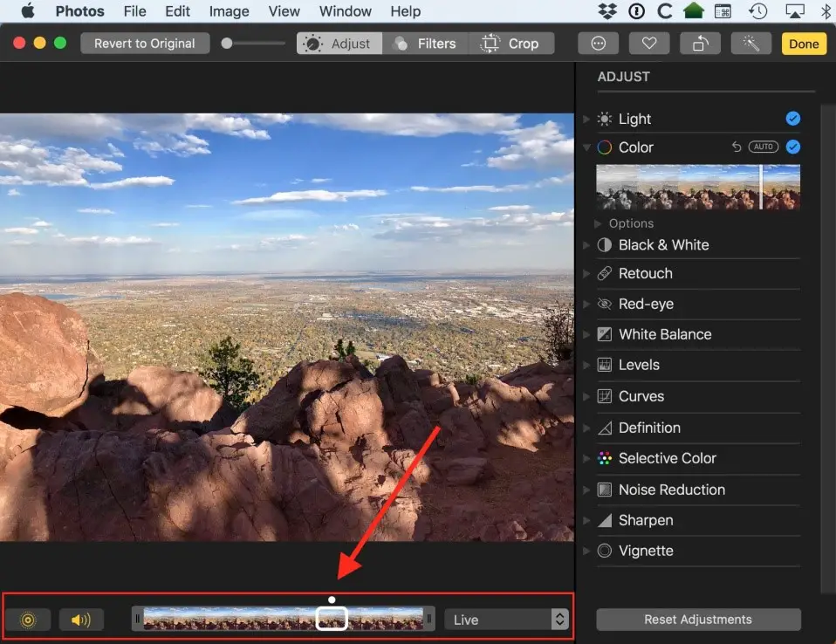Click the auto-enhance magic wand icon
The width and height of the screenshot is (836, 644).
[x=751, y=44]
